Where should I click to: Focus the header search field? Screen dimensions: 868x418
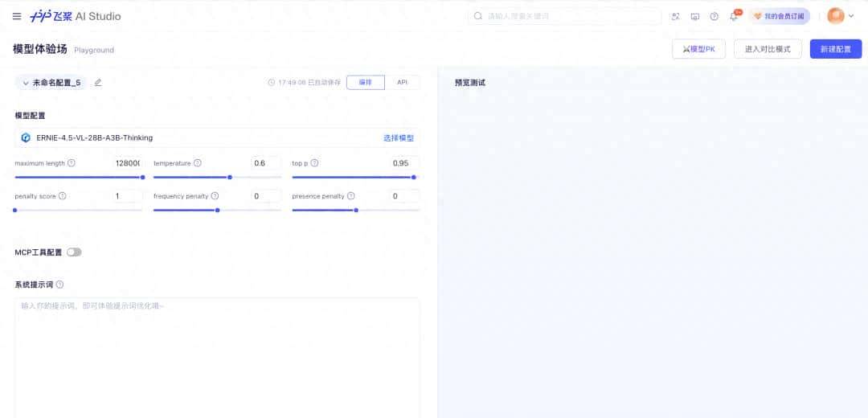click(565, 16)
